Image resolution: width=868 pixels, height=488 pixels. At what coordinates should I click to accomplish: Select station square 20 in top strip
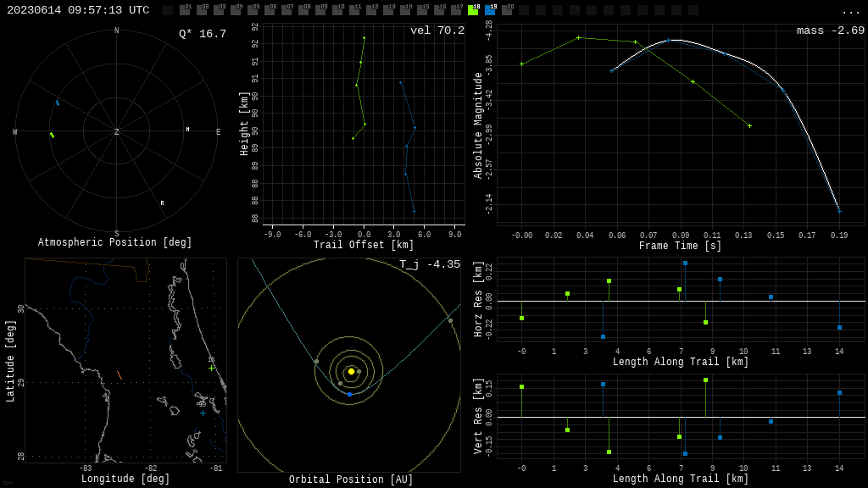(x=507, y=10)
